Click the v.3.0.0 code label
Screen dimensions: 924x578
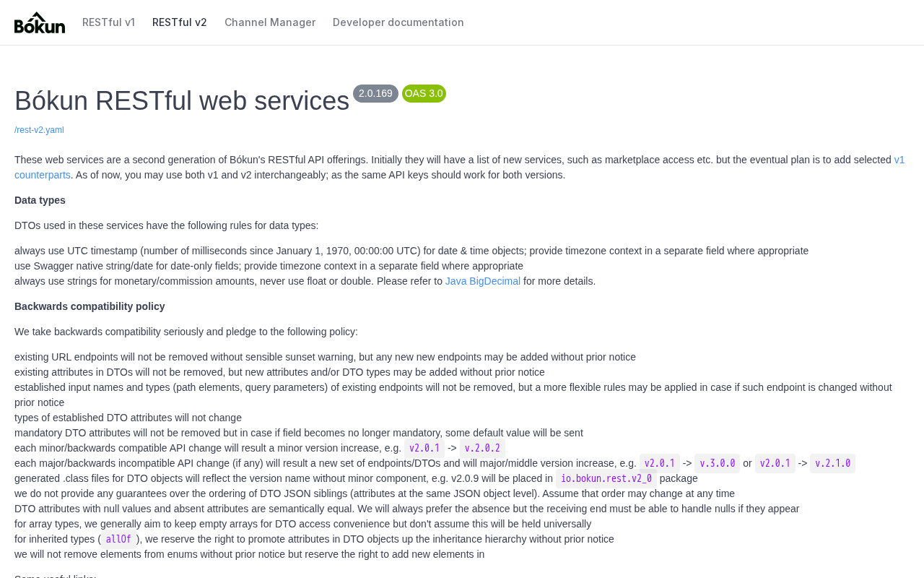[x=717, y=463]
